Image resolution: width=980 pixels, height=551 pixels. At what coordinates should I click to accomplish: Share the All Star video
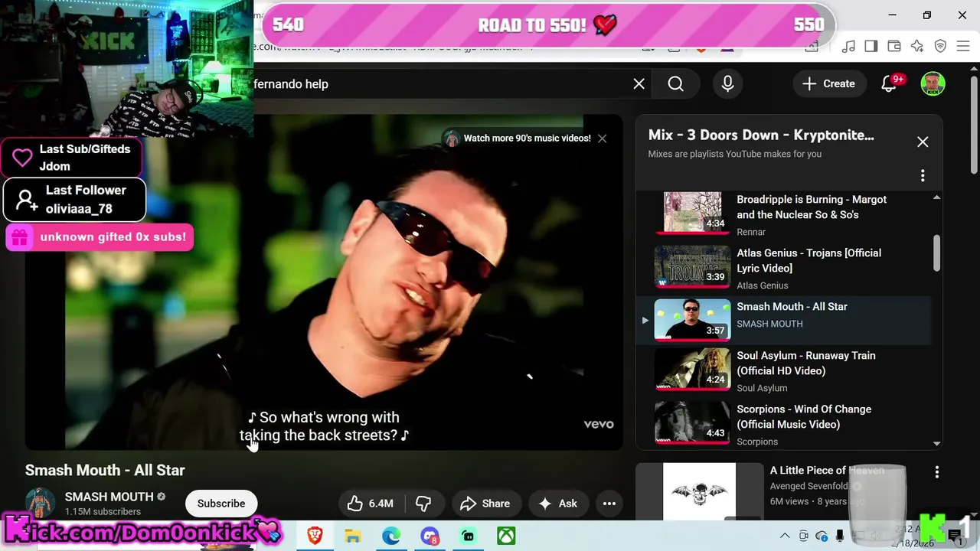485,504
